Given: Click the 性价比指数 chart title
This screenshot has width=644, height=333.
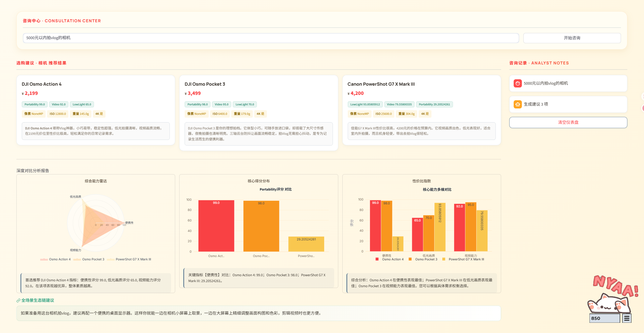Looking at the screenshot, I should (421, 181).
